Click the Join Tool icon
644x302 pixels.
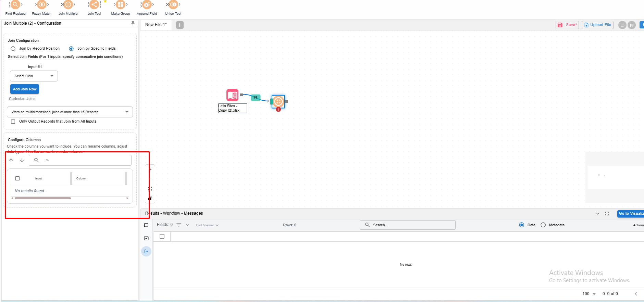pos(94,5)
